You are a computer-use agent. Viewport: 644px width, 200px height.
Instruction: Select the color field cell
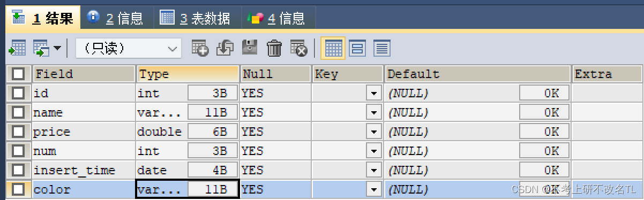click(84, 189)
